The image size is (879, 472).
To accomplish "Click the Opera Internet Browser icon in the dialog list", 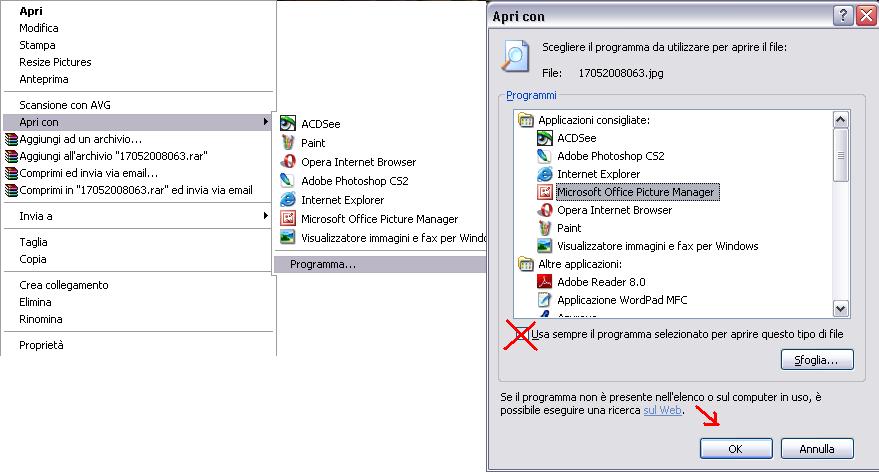I will [x=544, y=210].
